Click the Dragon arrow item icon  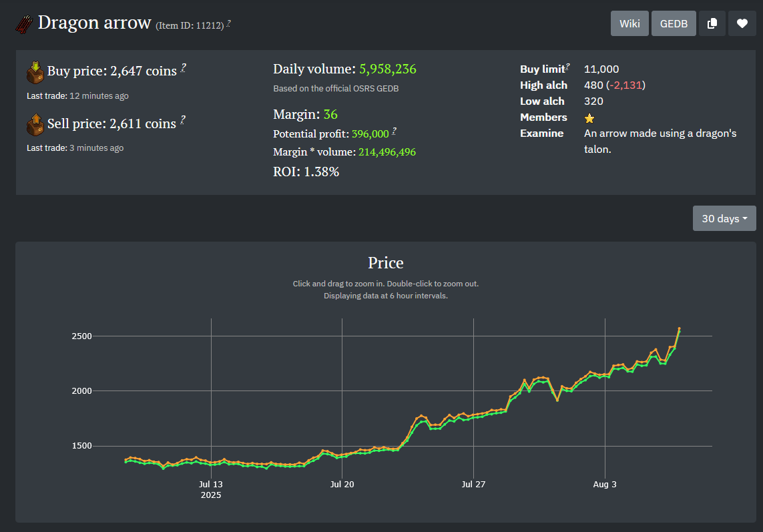click(24, 24)
